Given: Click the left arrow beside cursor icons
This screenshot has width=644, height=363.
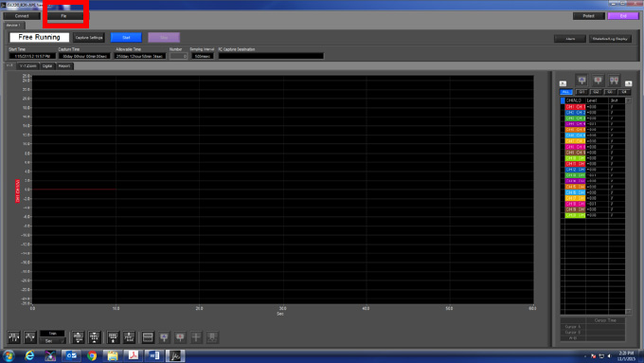Looking at the screenshot, I should click(563, 83).
